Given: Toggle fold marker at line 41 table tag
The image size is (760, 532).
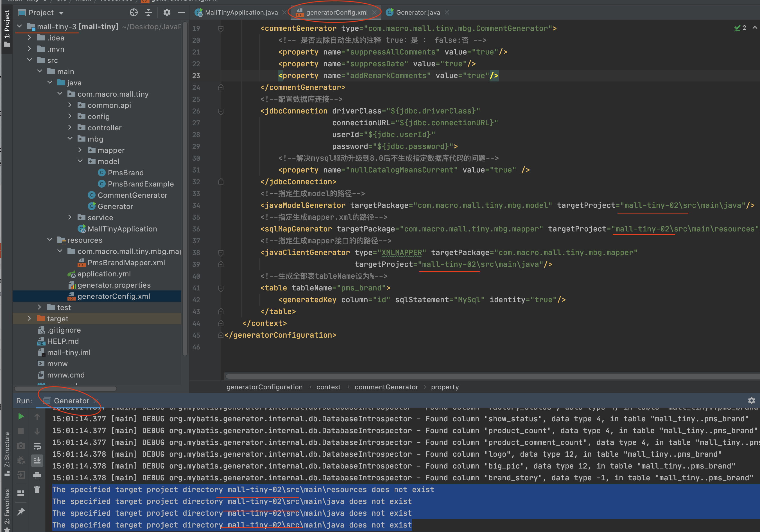Looking at the screenshot, I should click(221, 288).
